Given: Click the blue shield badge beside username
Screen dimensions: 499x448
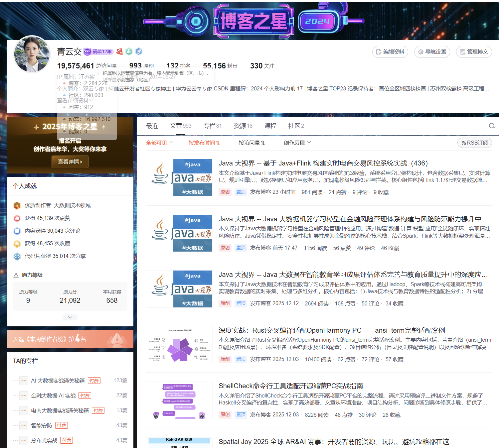Looking at the screenshot, I should [x=139, y=52].
